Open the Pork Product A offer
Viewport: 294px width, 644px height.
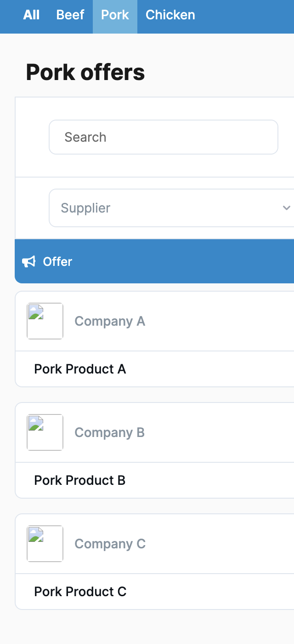pyautogui.click(x=80, y=369)
